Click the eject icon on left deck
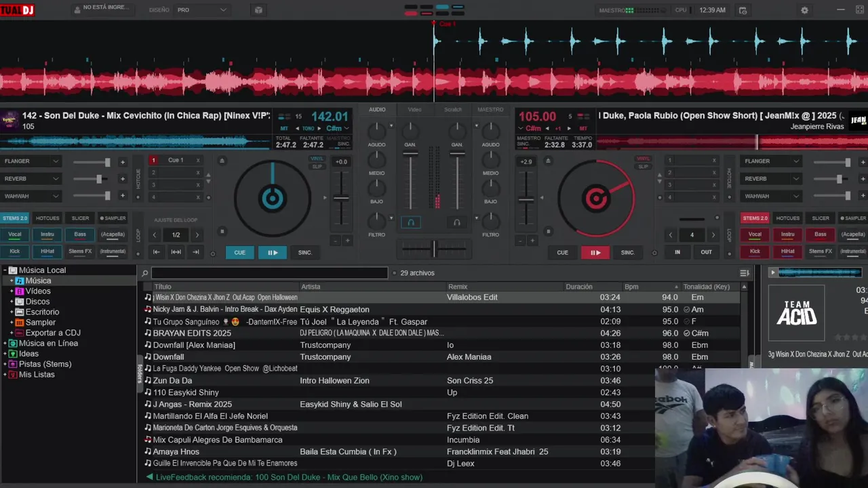 (x=222, y=161)
